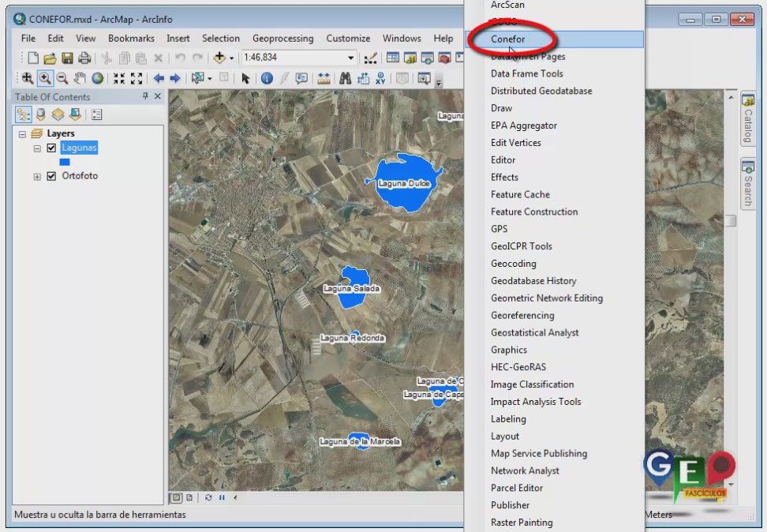Open the Table Of Contents window icon

tap(392, 58)
